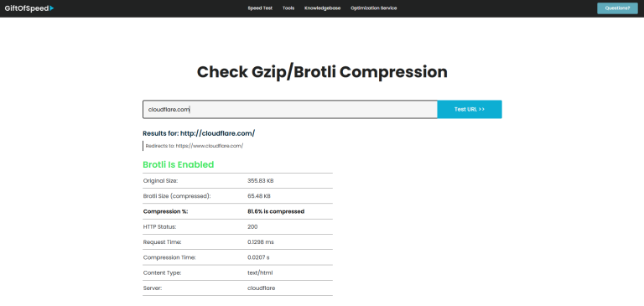Select the Results for: http://cloudflare.com/ heading

click(199, 133)
